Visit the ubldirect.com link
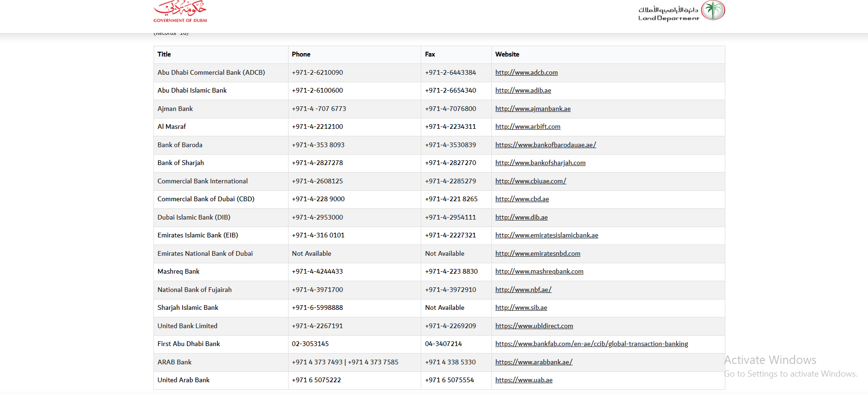 coord(534,326)
